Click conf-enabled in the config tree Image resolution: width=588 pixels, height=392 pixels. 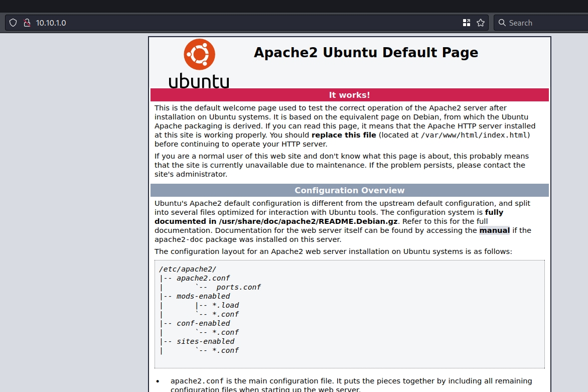coord(203,323)
